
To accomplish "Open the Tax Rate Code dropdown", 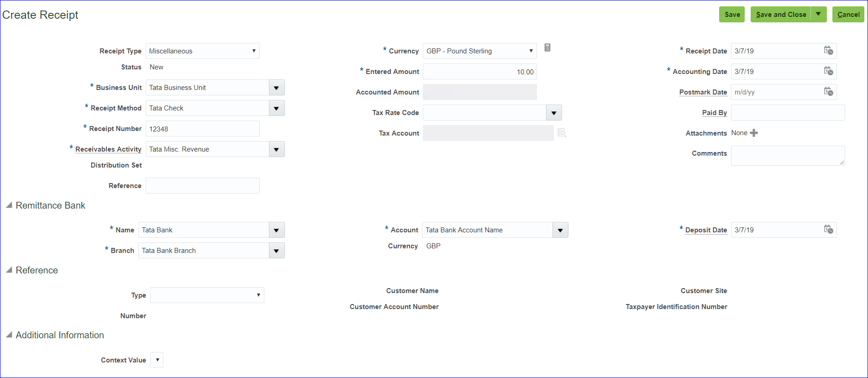I will point(554,113).
